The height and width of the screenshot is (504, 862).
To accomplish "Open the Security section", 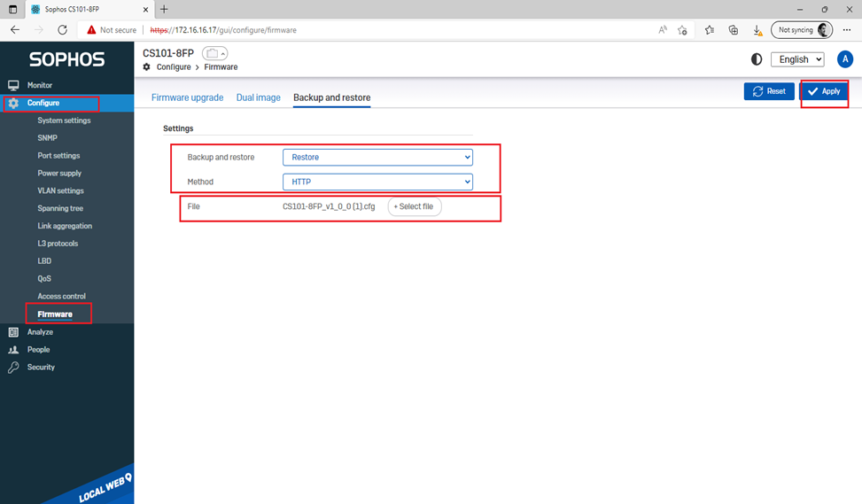I will coord(41,367).
